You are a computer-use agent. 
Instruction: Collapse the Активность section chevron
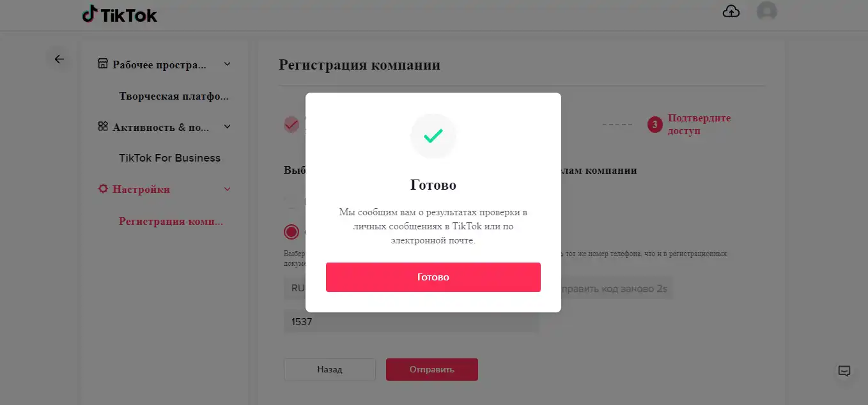coord(227,126)
